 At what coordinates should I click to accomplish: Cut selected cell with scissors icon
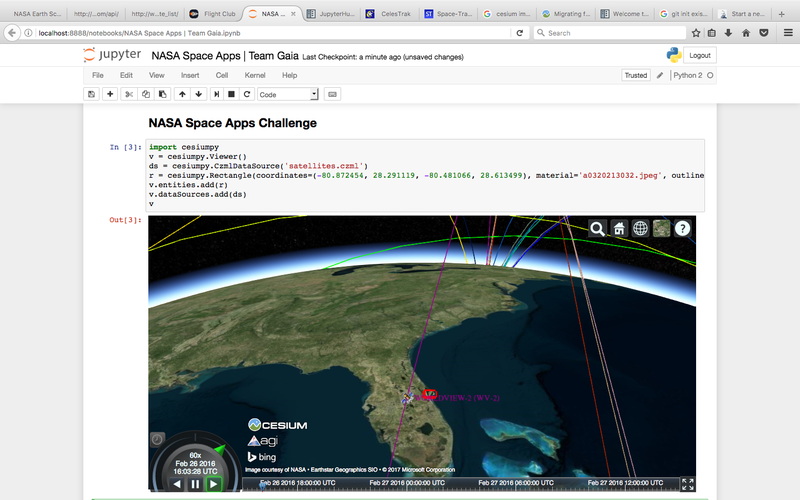click(x=128, y=94)
